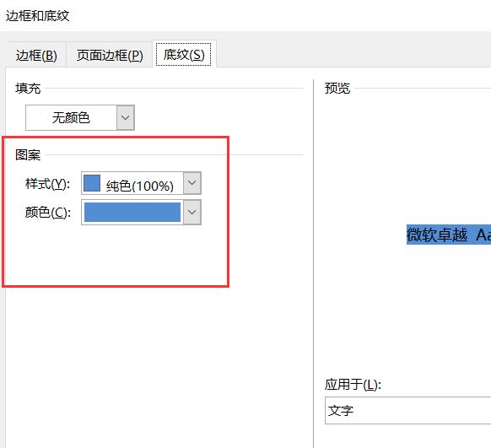Click the 填充 section heading
Screen dimensions: 491x448
click(x=28, y=89)
